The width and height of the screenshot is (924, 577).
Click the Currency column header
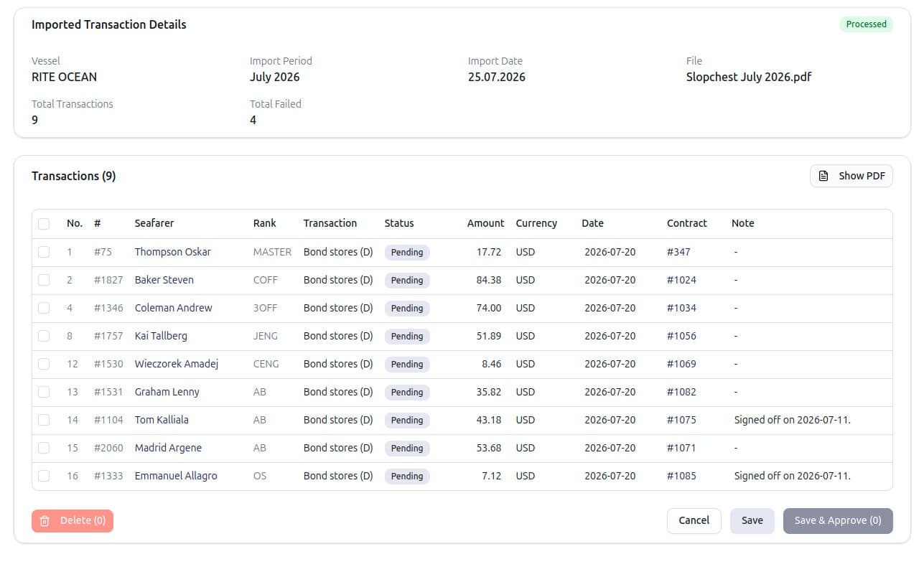[536, 223]
